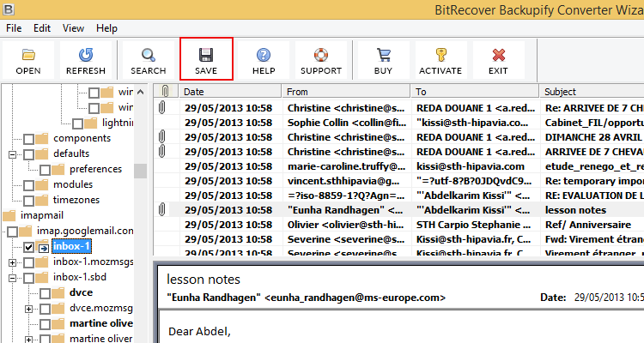Select email from vincent.sthhipavia
The width and height of the screenshot is (644, 343).
[398, 181]
